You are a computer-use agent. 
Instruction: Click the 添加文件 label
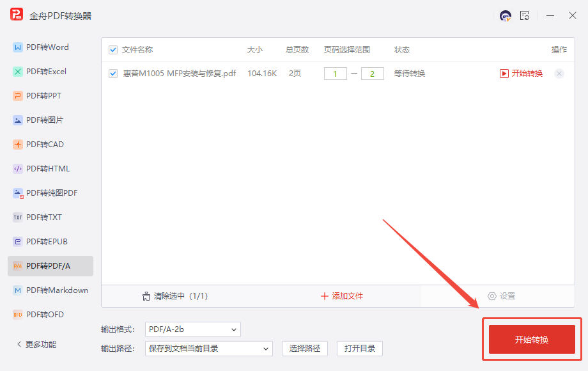[347, 296]
